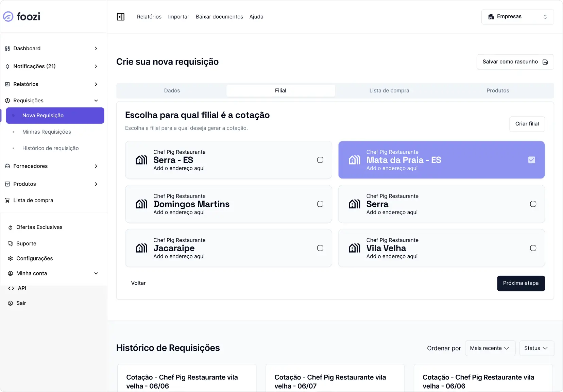Select the Vila Velha filial checkbox
563x392 pixels.
(x=533, y=248)
